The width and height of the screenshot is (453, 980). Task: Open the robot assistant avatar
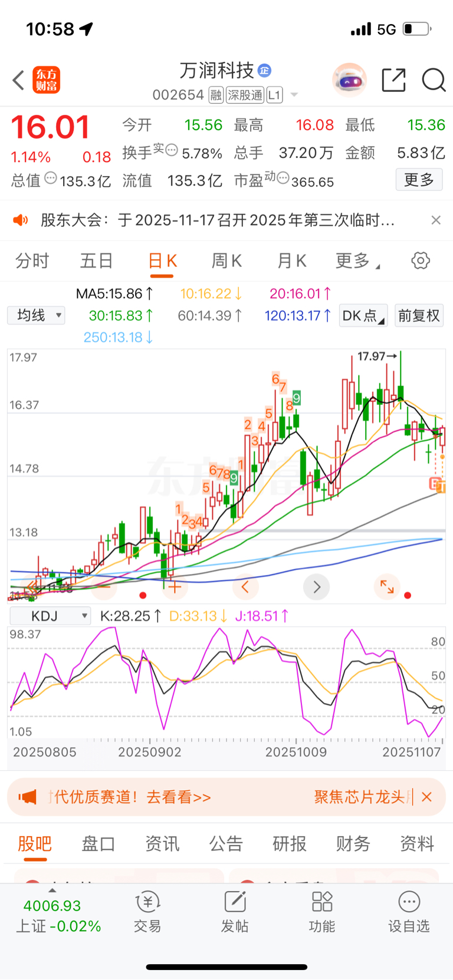click(x=350, y=80)
